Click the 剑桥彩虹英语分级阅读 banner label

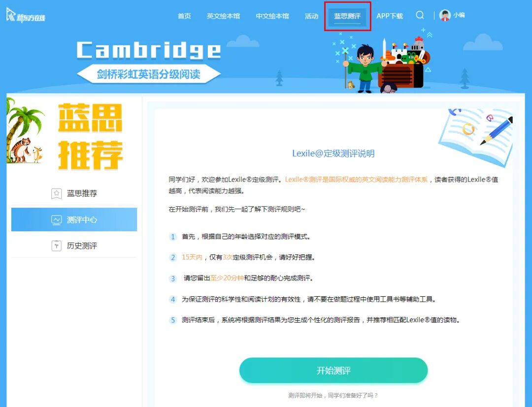pyautogui.click(x=149, y=74)
